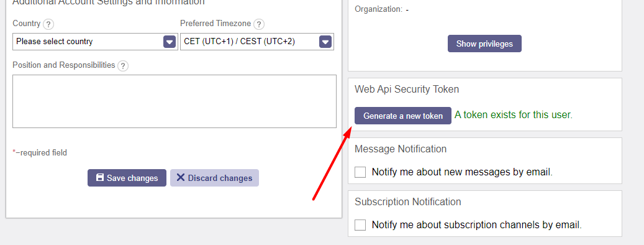Toggle 'Notify me about new messages by email' label
The image size is (644, 245).
462,172
